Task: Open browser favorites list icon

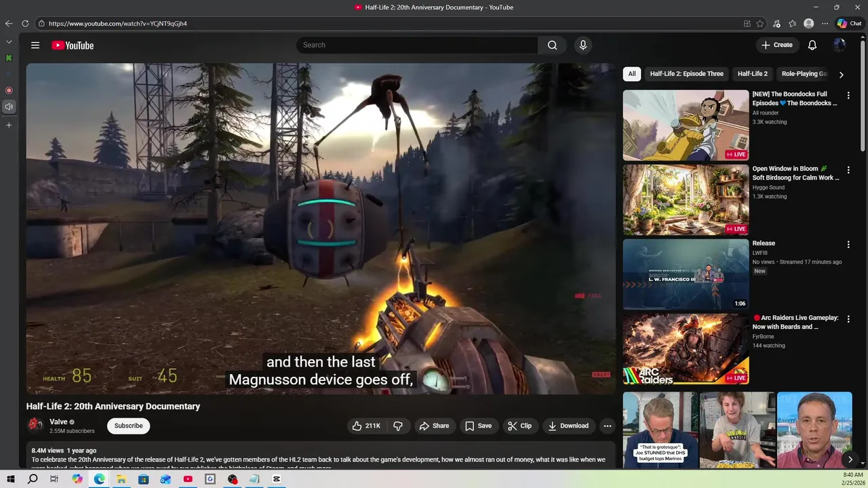Action: [792, 23]
